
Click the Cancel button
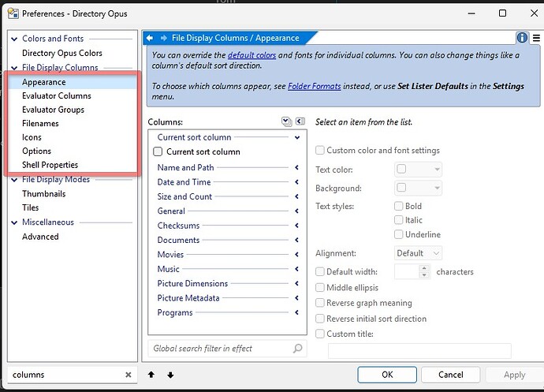(451, 375)
